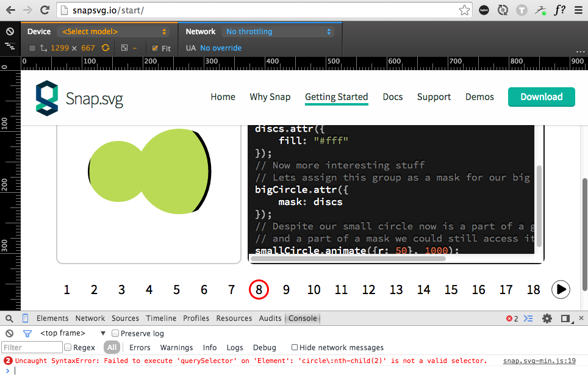The image size is (588, 385).
Task: Toggle the console filter funnel icon
Action: click(27, 333)
